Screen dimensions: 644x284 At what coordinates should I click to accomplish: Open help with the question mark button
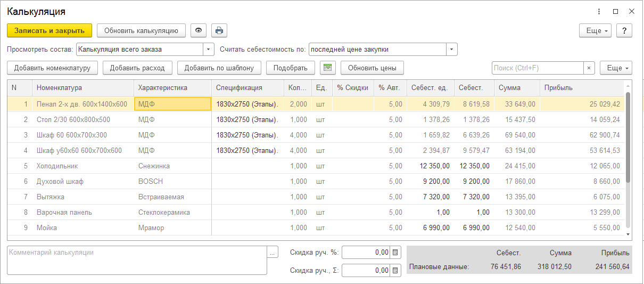(624, 30)
